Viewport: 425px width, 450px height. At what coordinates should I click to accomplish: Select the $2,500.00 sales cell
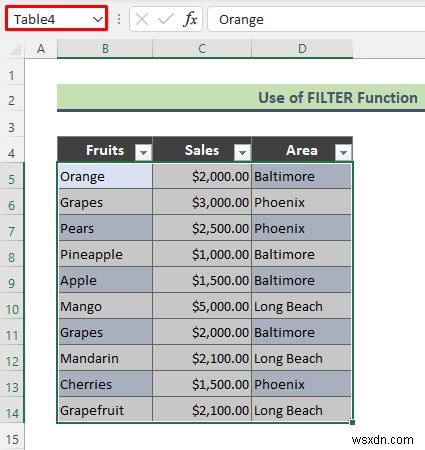(202, 228)
